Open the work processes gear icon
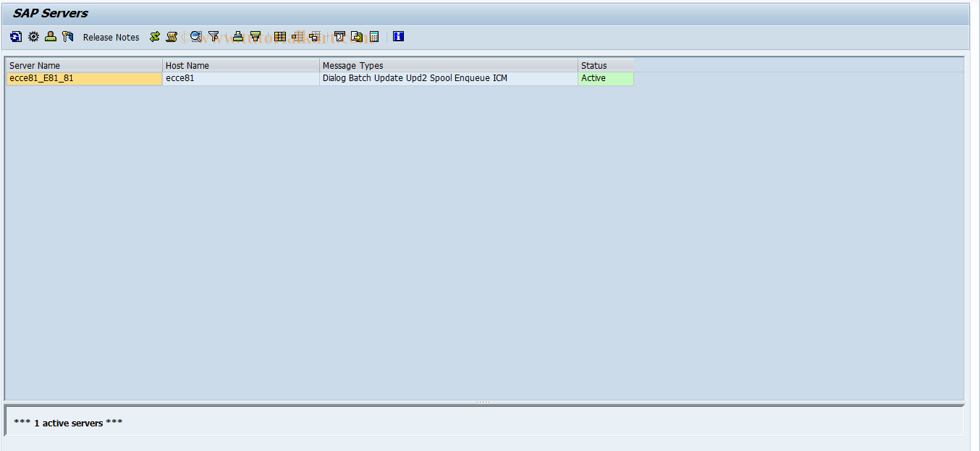The height and width of the screenshot is (451, 980). pos(33,36)
